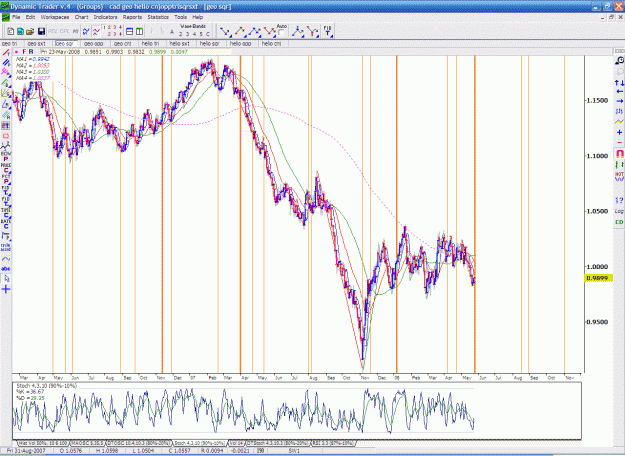625x456 pixels.
Task: Click the blue F button above chart
Action: pos(24,52)
